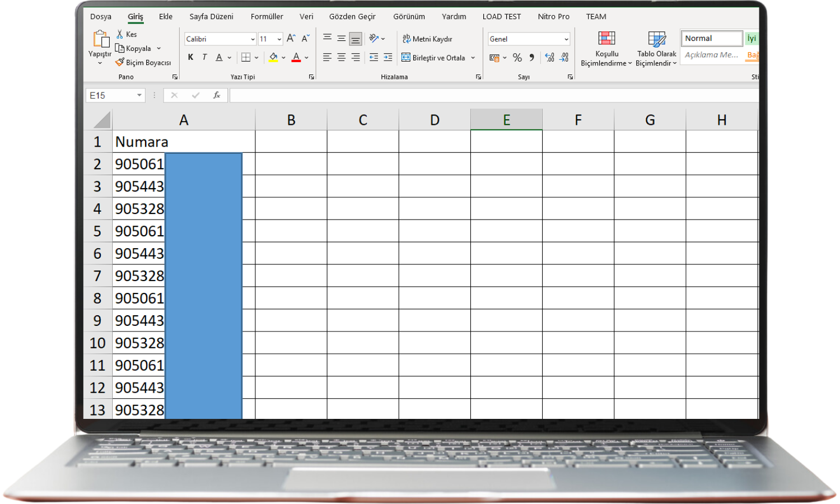Image resolution: width=840 pixels, height=504 pixels.
Task: Apply the yellow fill color
Action: (x=273, y=57)
